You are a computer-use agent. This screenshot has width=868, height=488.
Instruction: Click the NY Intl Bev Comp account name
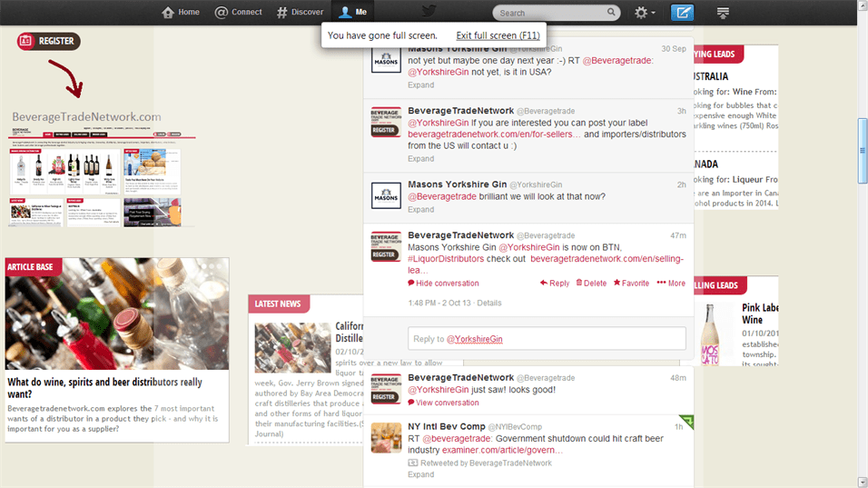point(447,426)
